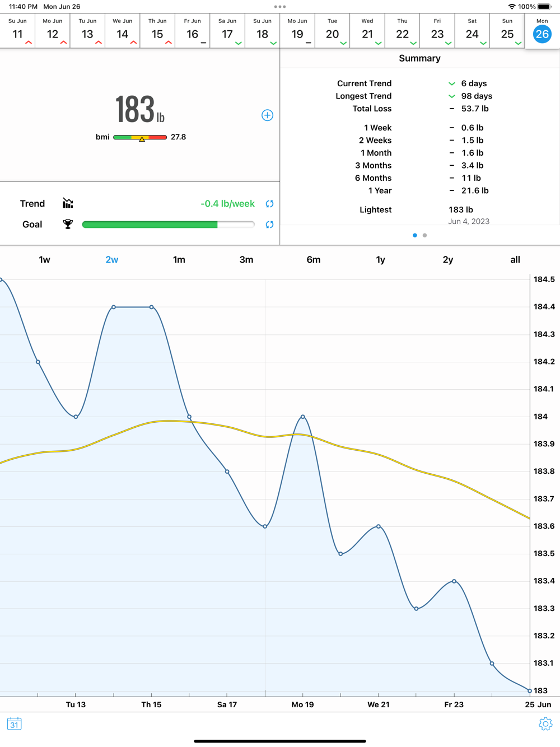Switch to second summary page dot
The image size is (560, 747).
[x=425, y=235]
